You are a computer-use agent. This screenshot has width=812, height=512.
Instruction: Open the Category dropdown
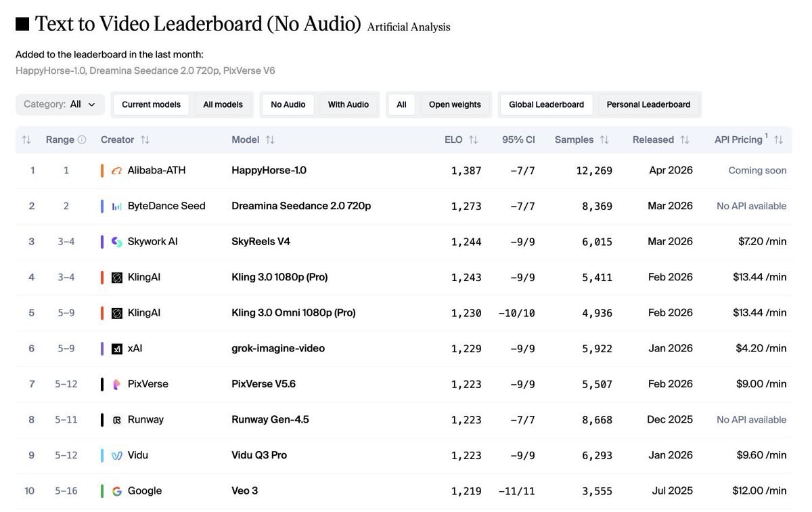(x=60, y=104)
